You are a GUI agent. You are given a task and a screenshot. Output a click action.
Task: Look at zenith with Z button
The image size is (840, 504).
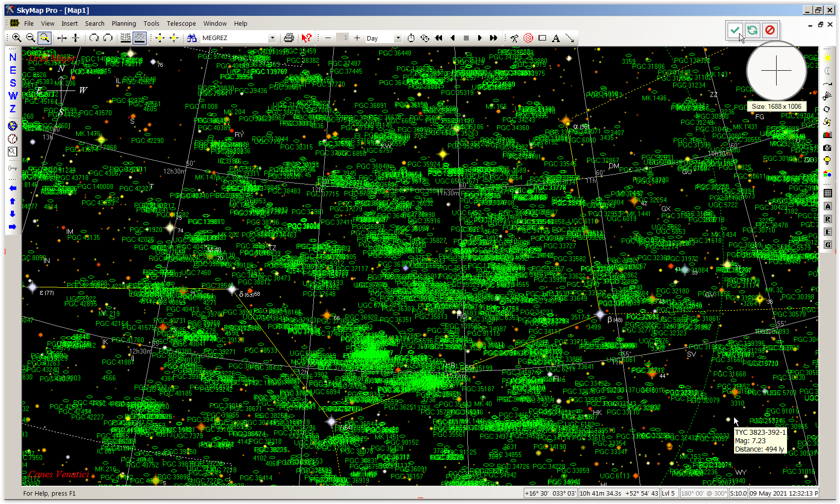tap(13, 109)
